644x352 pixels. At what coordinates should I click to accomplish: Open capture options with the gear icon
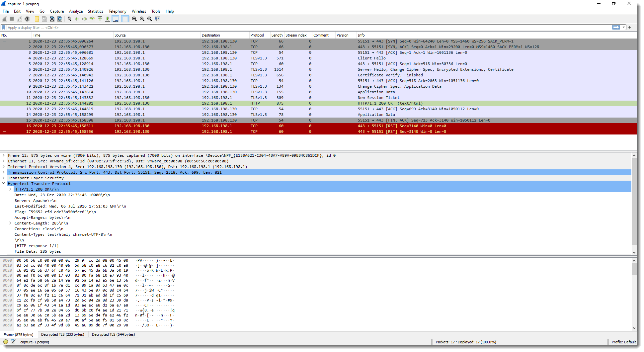pyautogui.click(x=27, y=19)
